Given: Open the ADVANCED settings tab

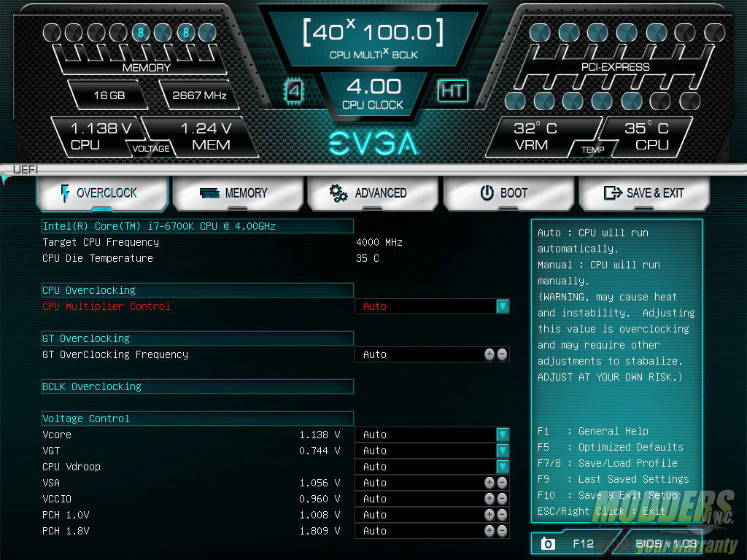Looking at the screenshot, I should [x=373, y=193].
